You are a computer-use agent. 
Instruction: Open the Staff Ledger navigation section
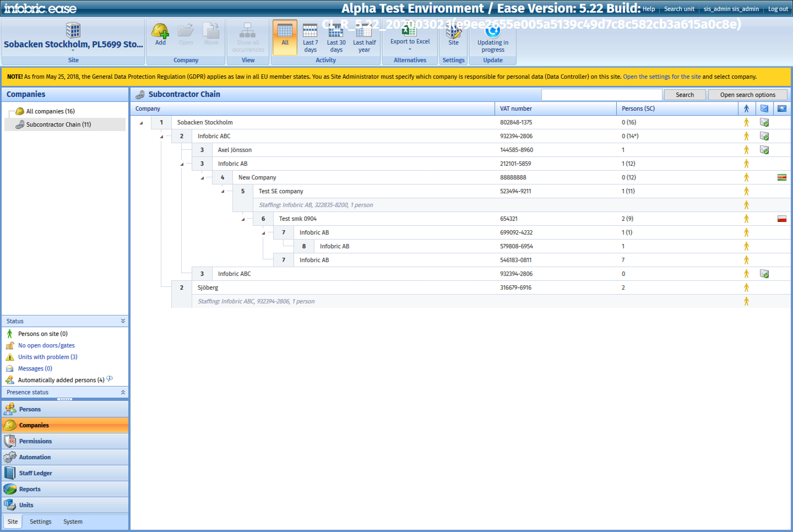click(65, 473)
